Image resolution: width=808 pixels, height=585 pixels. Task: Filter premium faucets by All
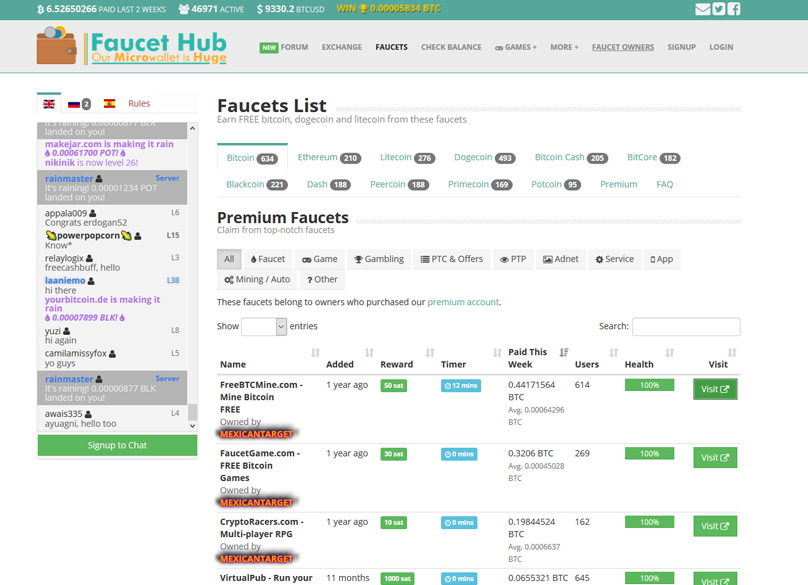[x=229, y=259]
